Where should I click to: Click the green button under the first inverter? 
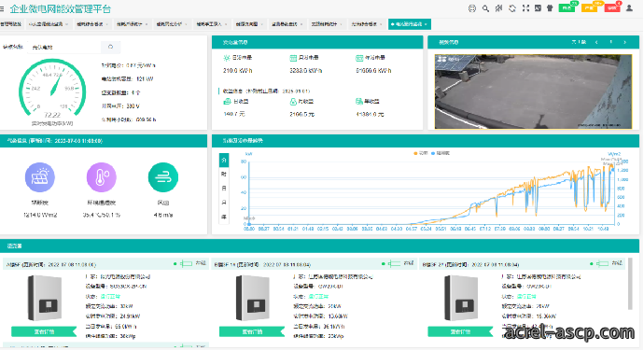pos(44,331)
